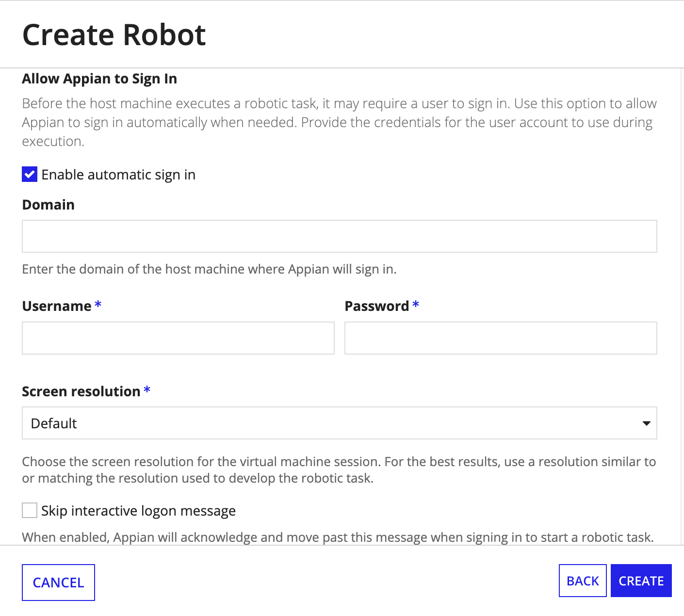Click the Screen resolution field label
Screen dimensions: 684x616
coord(81,391)
